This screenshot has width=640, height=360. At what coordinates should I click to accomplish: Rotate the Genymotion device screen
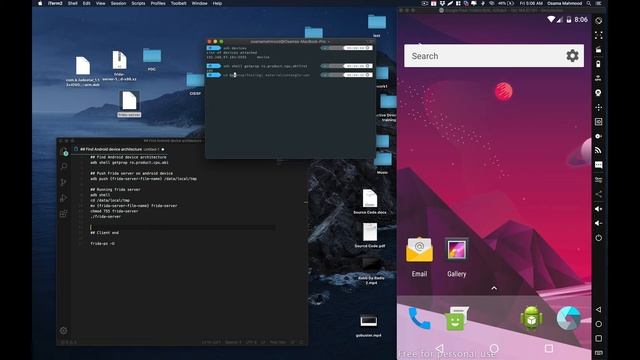(x=598, y=20)
